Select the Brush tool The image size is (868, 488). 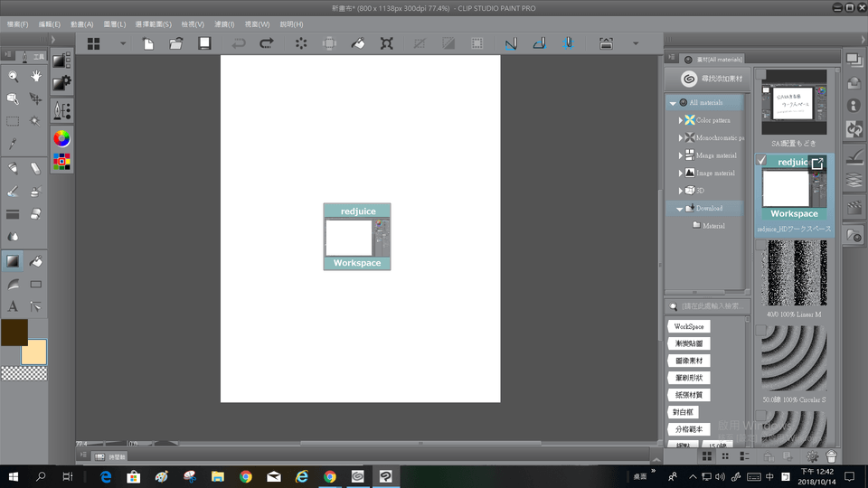[13, 192]
